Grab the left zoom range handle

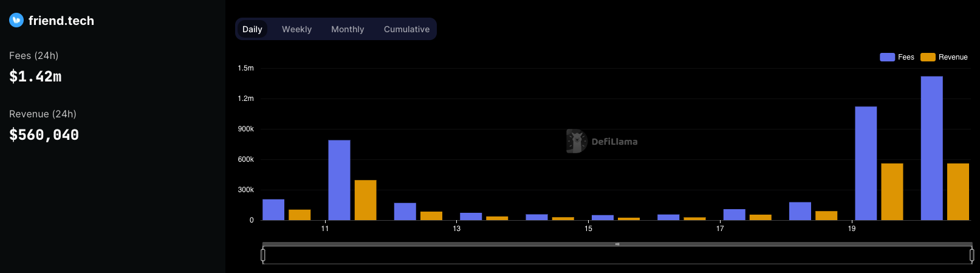coord(263,255)
